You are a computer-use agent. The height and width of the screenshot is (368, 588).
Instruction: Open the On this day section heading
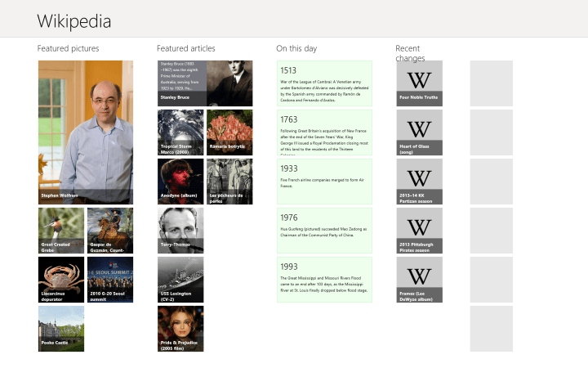[x=296, y=48]
